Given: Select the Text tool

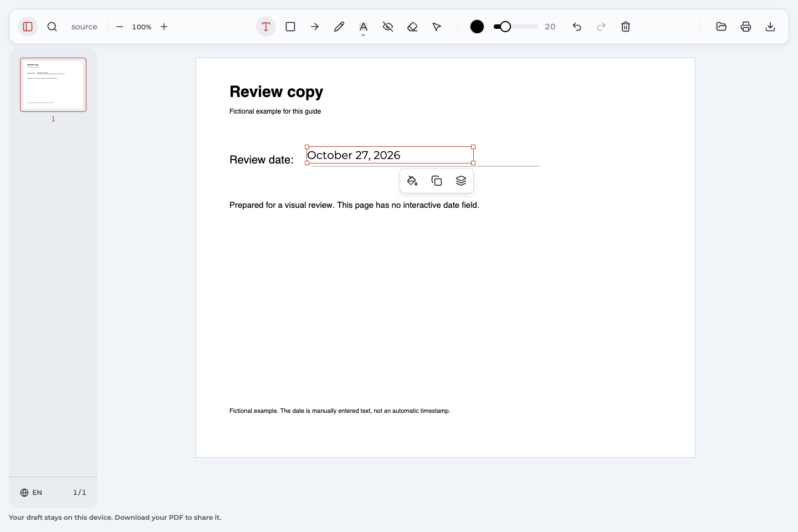Looking at the screenshot, I should (x=266, y=27).
